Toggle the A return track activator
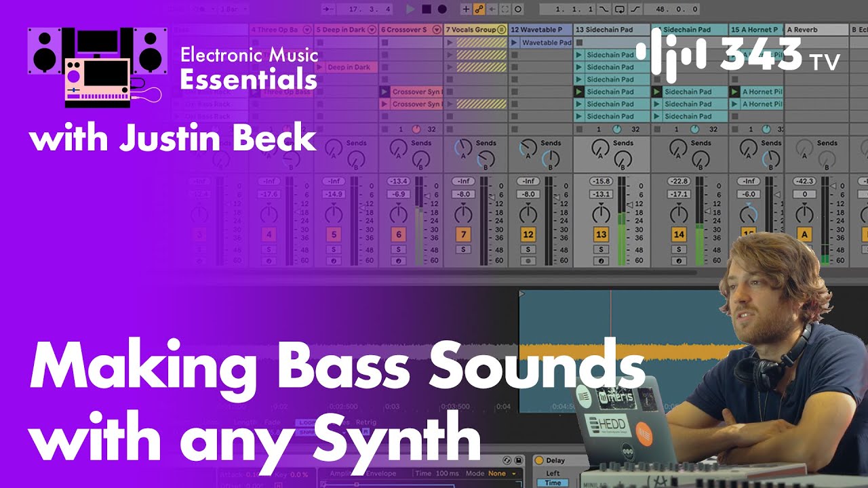The image size is (868, 488). [x=804, y=235]
